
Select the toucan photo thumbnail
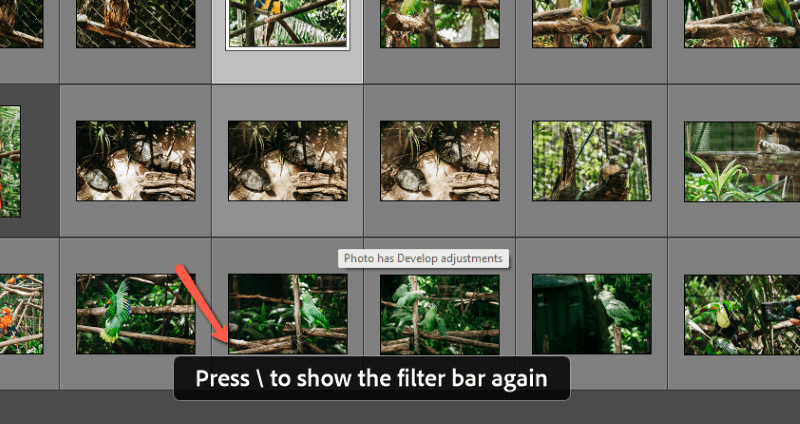742,315
